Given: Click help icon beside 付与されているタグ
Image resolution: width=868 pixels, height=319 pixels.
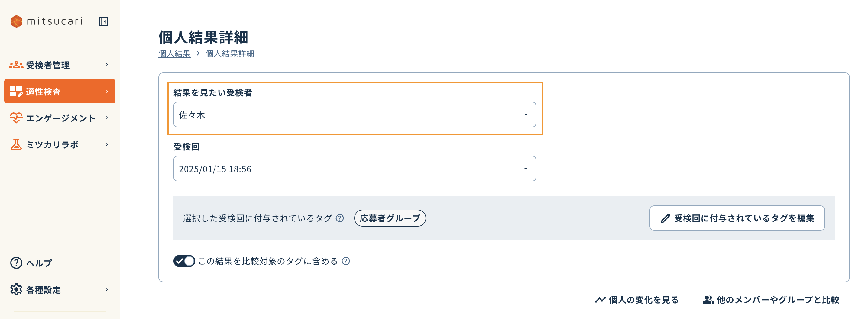Looking at the screenshot, I should [x=340, y=218].
